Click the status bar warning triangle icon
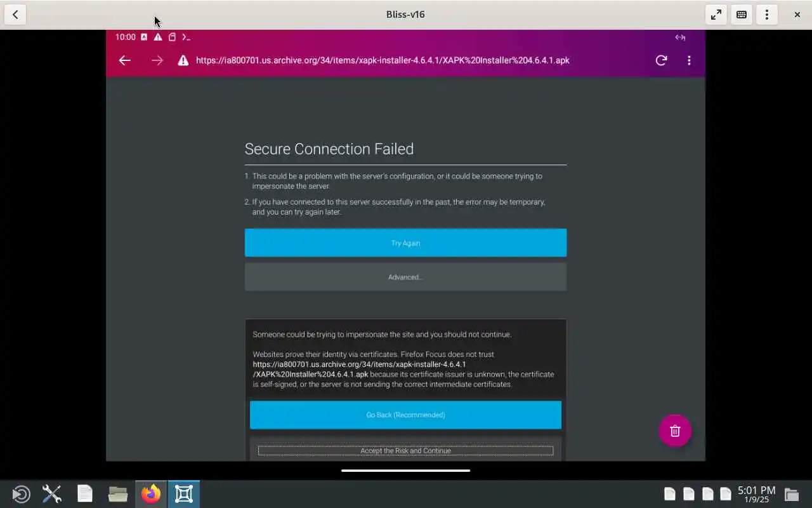This screenshot has height=508, width=812. tap(158, 37)
